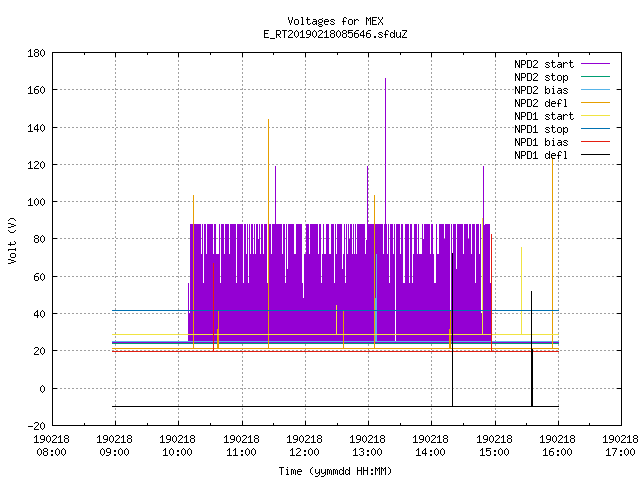Click the 20 y-axis tick value
The width and height of the screenshot is (640, 480).
click(x=39, y=351)
